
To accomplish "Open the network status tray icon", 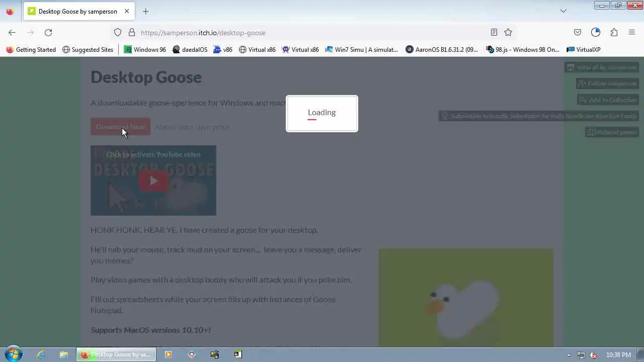I will click(581, 355).
